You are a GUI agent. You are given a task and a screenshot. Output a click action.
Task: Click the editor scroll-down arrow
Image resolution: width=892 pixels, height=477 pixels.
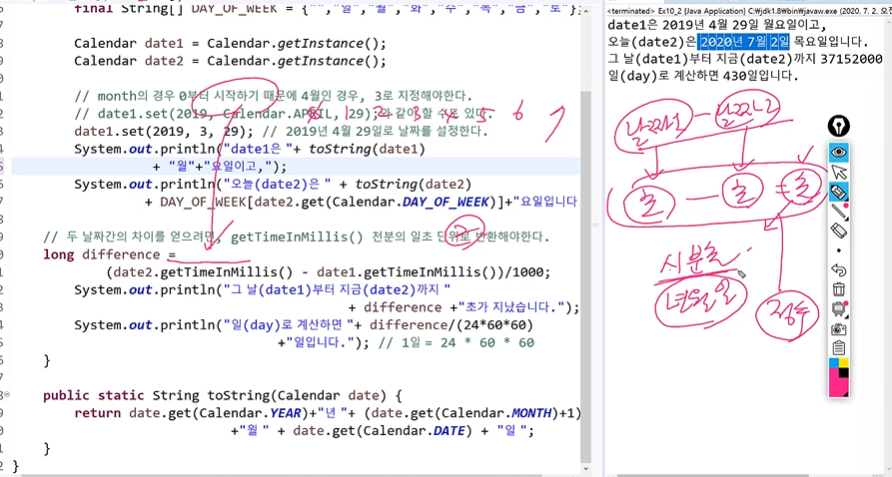[x=586, y=469]
